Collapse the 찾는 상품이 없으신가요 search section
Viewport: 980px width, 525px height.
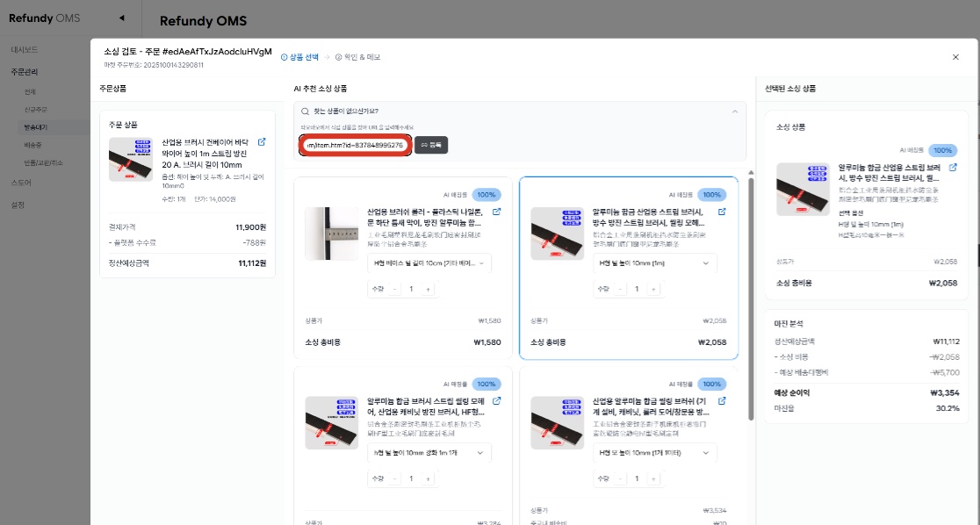click(735, 111)
